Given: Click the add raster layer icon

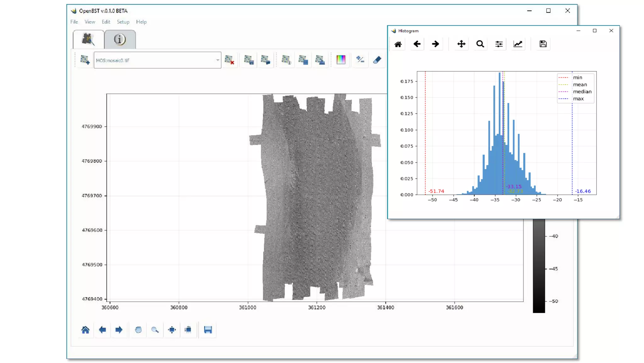Looking at the screenshot, I should tap(85, 60).
